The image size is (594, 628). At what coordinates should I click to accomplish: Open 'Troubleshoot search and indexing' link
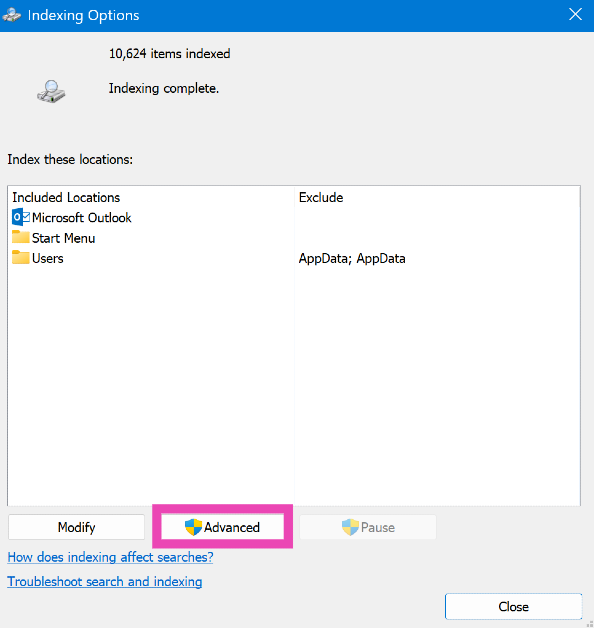click(x=105, y=582)
